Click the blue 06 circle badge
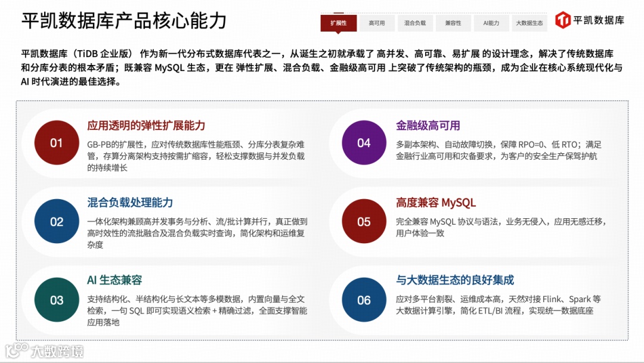The image size is (644, 363). (364, 300)
